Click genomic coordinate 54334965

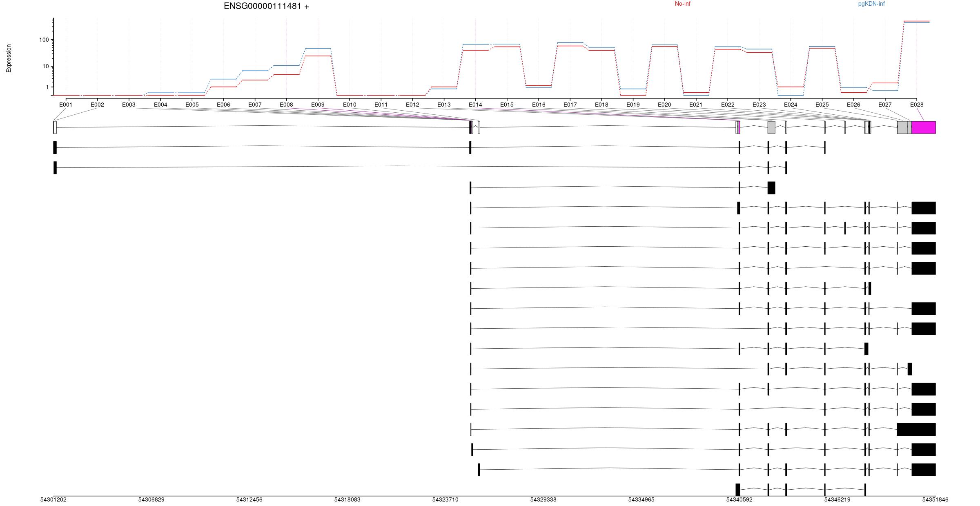[641, 499]
